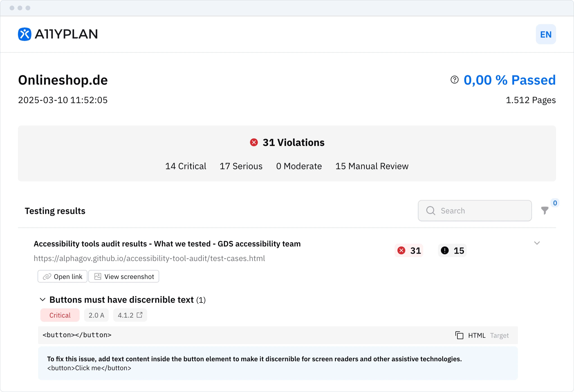The height and width of the screenshot is (392, 574).
Task: Collapse the audit results page entry
Action: [x=537, y=243]
